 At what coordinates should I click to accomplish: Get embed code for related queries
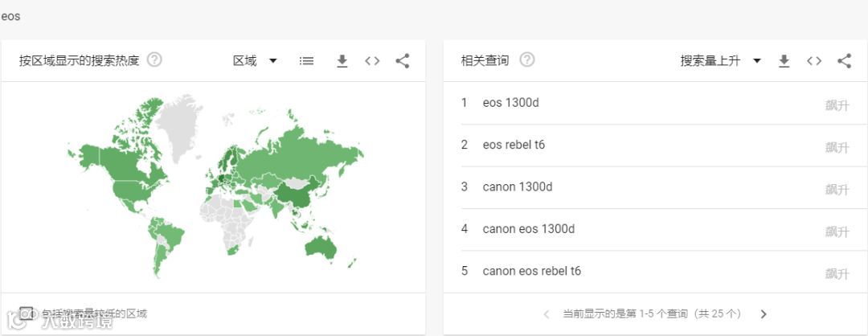814,61
